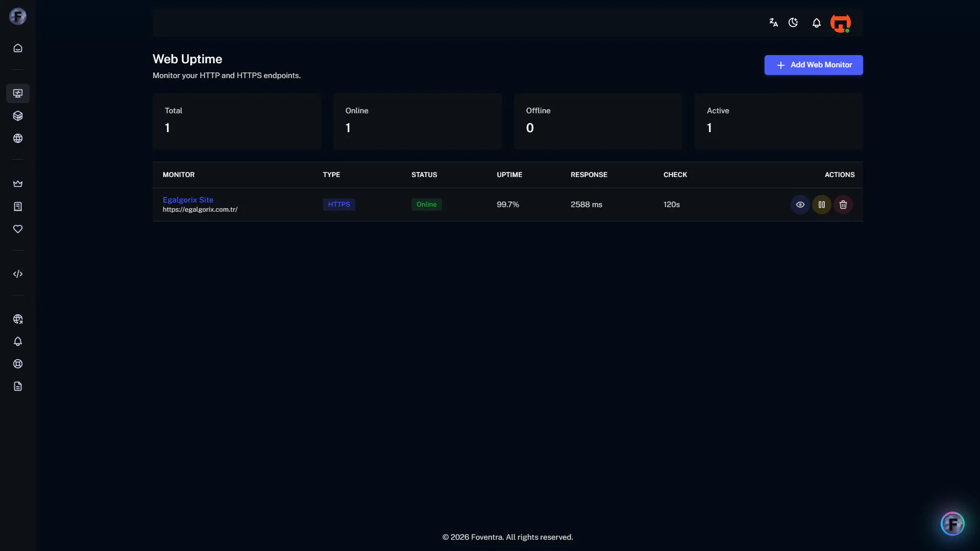Screen dimensions: 980x551
Task: Click the MONITOR column header
Action: (179, 174)
